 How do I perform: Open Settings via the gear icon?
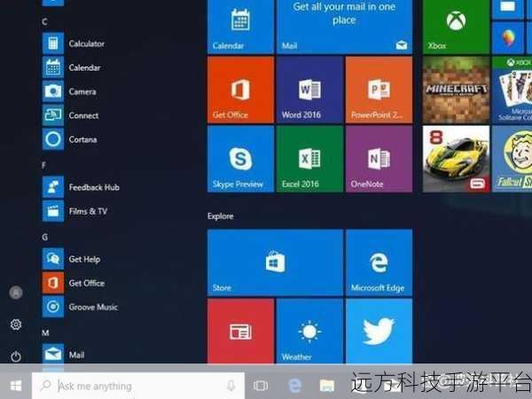[16, 325]
